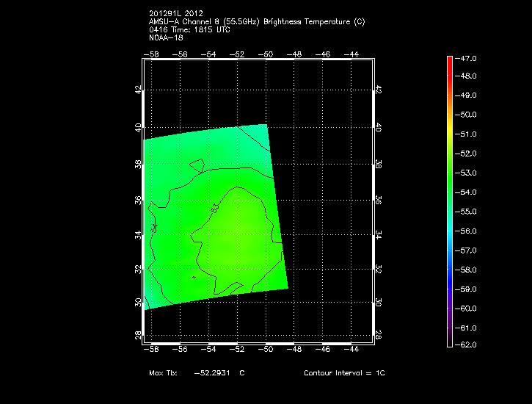Click the -50 longitude label on top axis
This screenshot has width=532, height=404.
click(x=265, y=54)
